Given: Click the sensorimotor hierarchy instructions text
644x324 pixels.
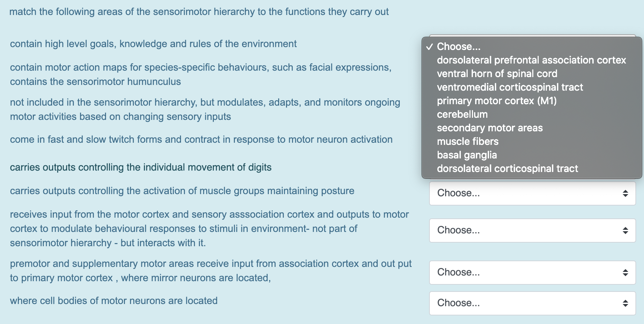Looking at the screenshot, I should (199, 11).
